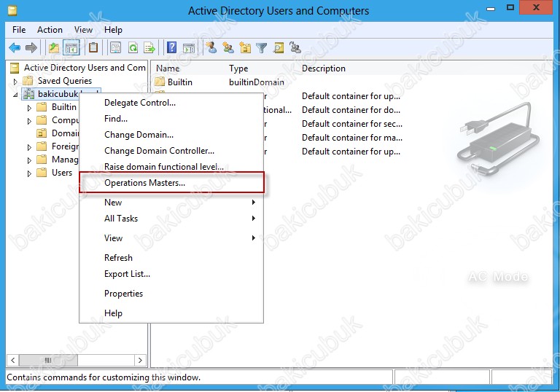Expand the Saved Queries tree node
This screenshot has width=560, height=392.
click(15, 82)
